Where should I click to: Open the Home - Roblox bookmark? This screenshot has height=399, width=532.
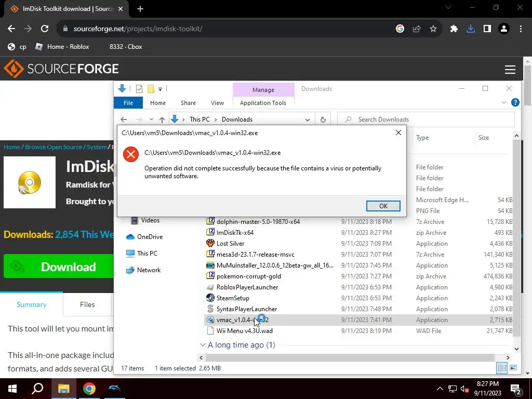62,47
